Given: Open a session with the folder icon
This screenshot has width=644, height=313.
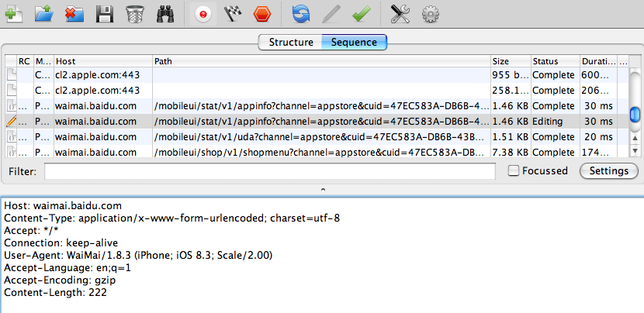Looking at the screenshot, I should [44, 15].
